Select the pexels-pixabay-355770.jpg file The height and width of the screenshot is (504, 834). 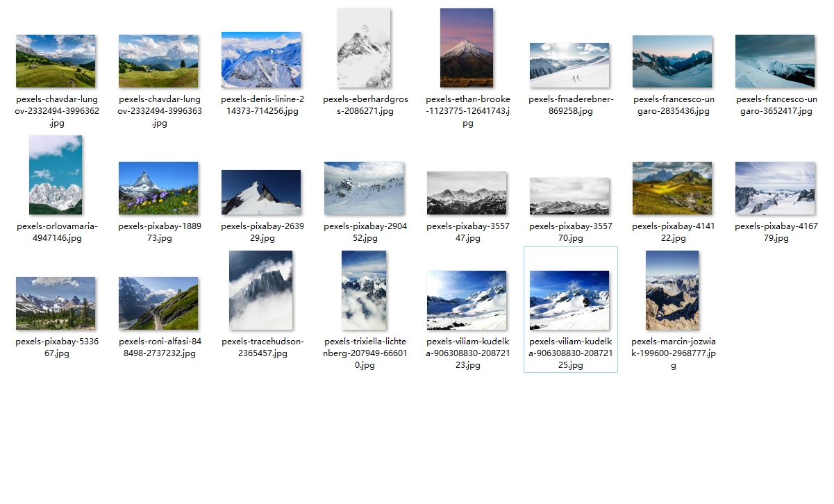569,196
